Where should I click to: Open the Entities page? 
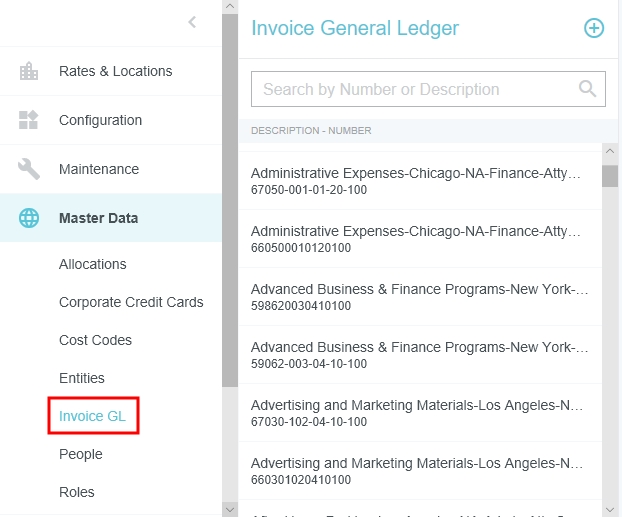(x=82, y=378)
